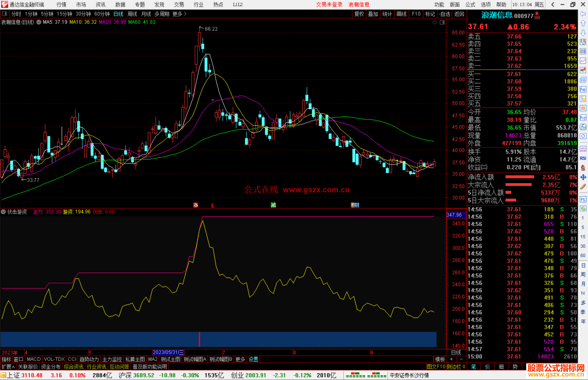Open the orange document icon

[583, 108]
